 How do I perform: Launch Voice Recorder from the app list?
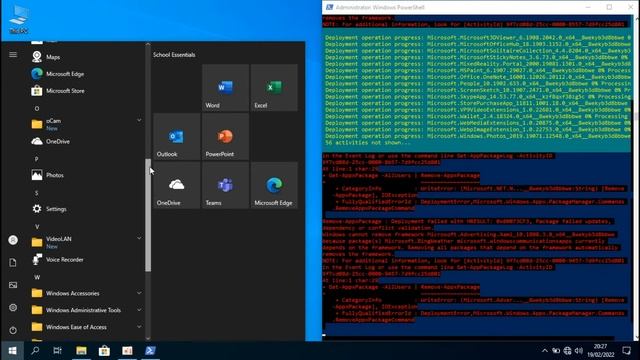(x=86, y=260)
